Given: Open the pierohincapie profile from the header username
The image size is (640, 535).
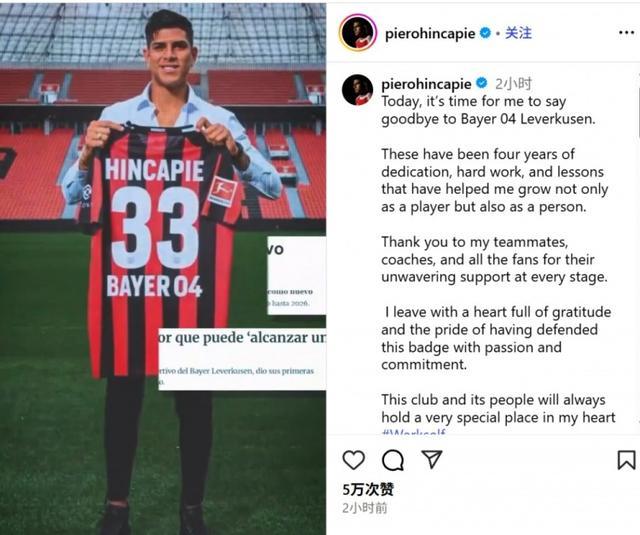Looking at the screenshot, I should tap(430, 33).
